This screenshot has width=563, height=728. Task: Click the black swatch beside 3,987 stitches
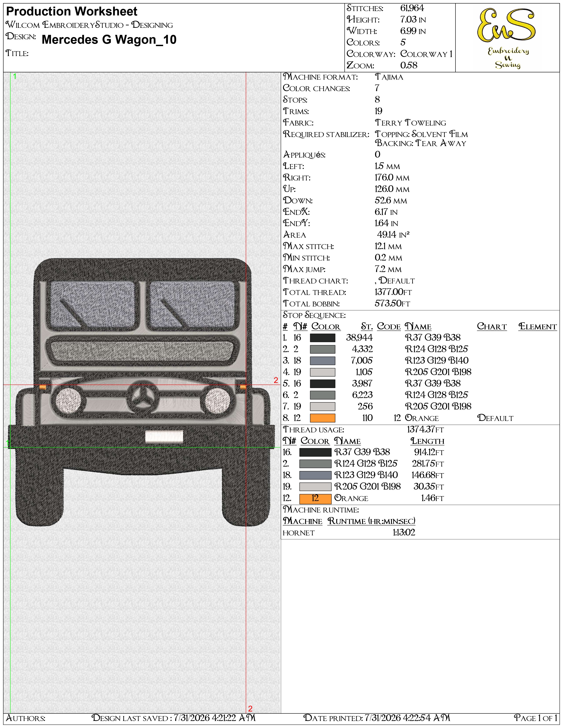coord(323,384)
